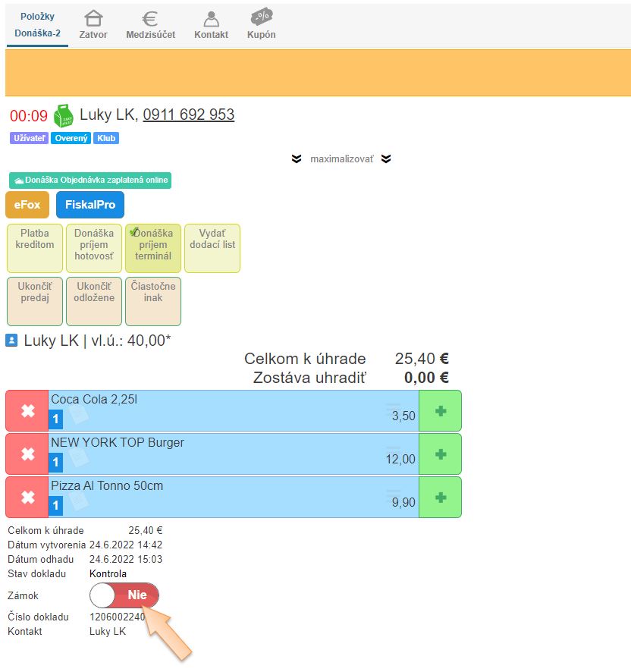Delete NEW YORK TOP Burger row
Viewport: 631px width, 672px height.
(x=27, y=454)
